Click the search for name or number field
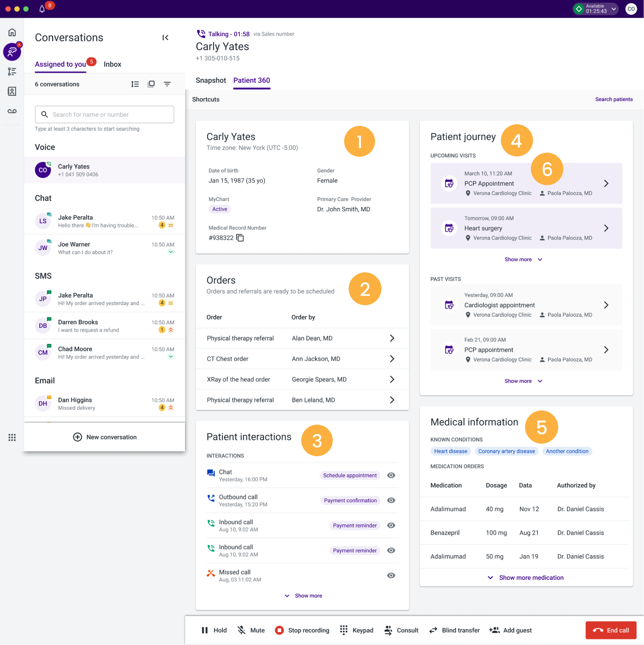This screenshot has height=645, width=644. (x=104, y=115)
